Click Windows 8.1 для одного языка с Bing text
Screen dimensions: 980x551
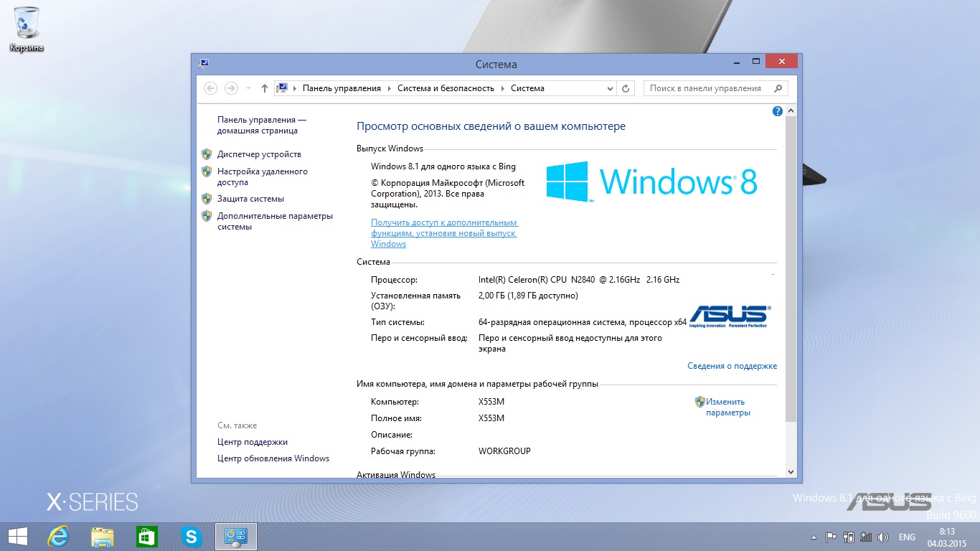pos(443,166)
